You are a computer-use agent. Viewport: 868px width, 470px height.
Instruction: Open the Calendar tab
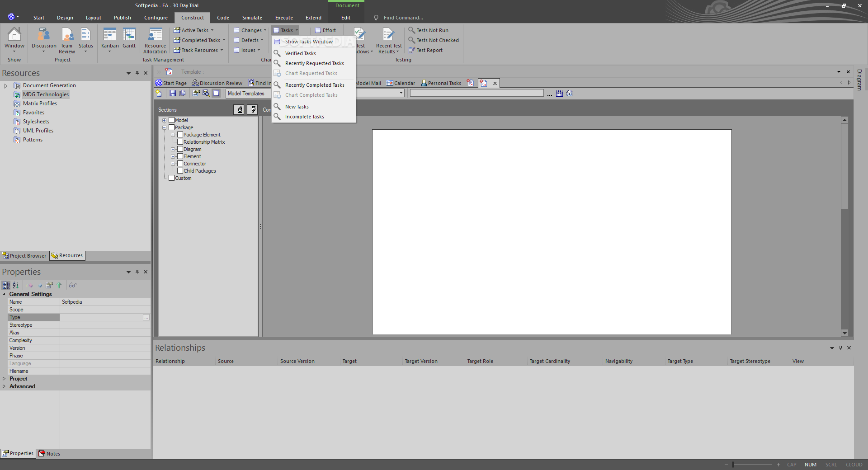[x=401, y=83]
